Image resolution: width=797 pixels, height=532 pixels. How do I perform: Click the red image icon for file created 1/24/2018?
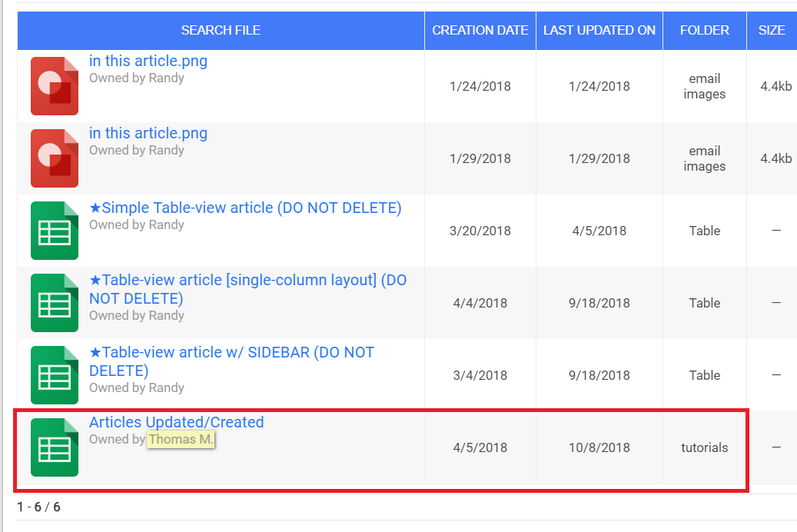pyautogui.click(x=55, y=86)
